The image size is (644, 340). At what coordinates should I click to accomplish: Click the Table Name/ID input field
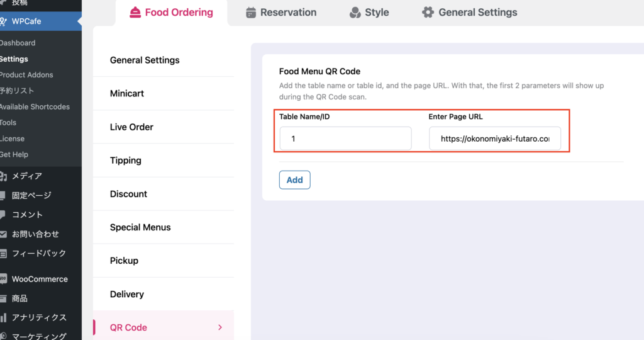tap(345, 139)
